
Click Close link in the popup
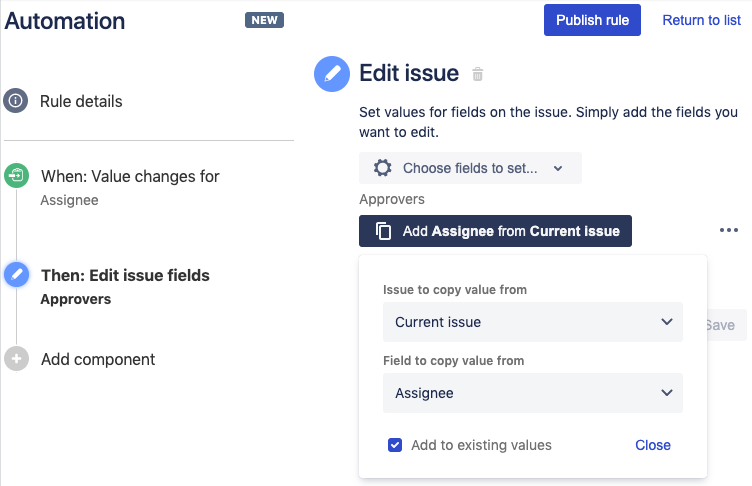pos(653,445)
